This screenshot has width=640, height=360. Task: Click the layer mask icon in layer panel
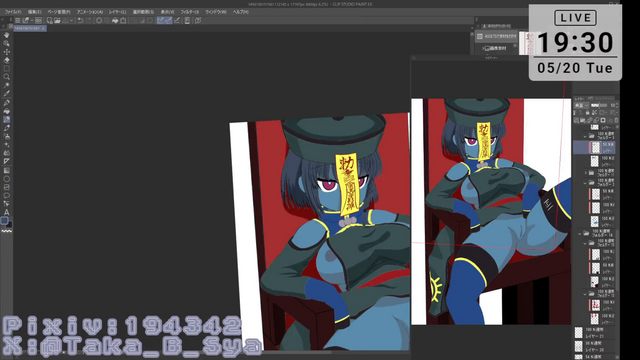pyautogui.click(x=603, y=120)
